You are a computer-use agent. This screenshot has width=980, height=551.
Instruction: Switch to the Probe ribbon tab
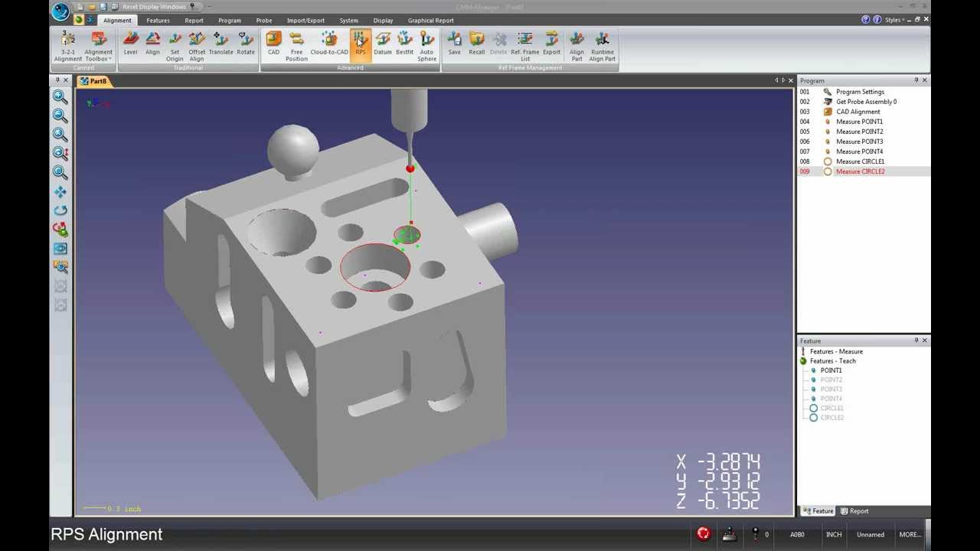click(x=264, y=21)
